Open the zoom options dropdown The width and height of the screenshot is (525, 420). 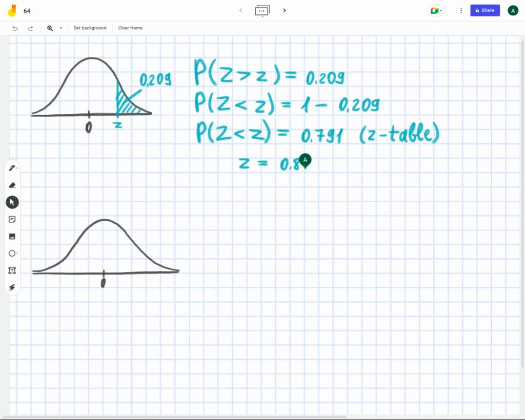pos(60,28)
